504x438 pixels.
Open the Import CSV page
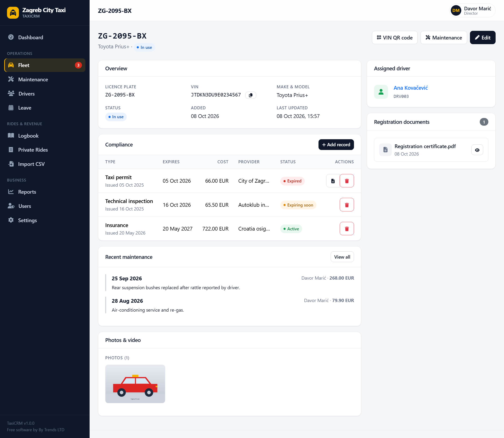45,164
